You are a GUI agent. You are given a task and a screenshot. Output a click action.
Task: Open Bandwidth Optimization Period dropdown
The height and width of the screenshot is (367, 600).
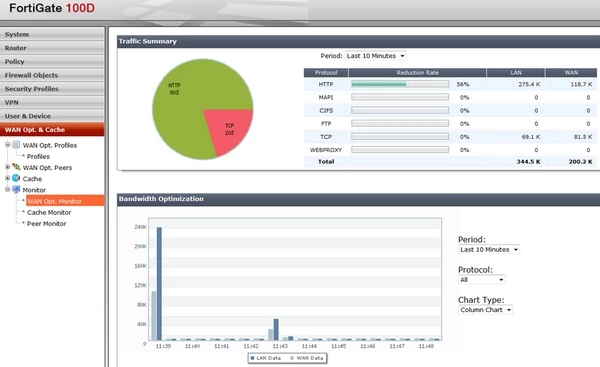pyautogui.click(x=489, y=250)
